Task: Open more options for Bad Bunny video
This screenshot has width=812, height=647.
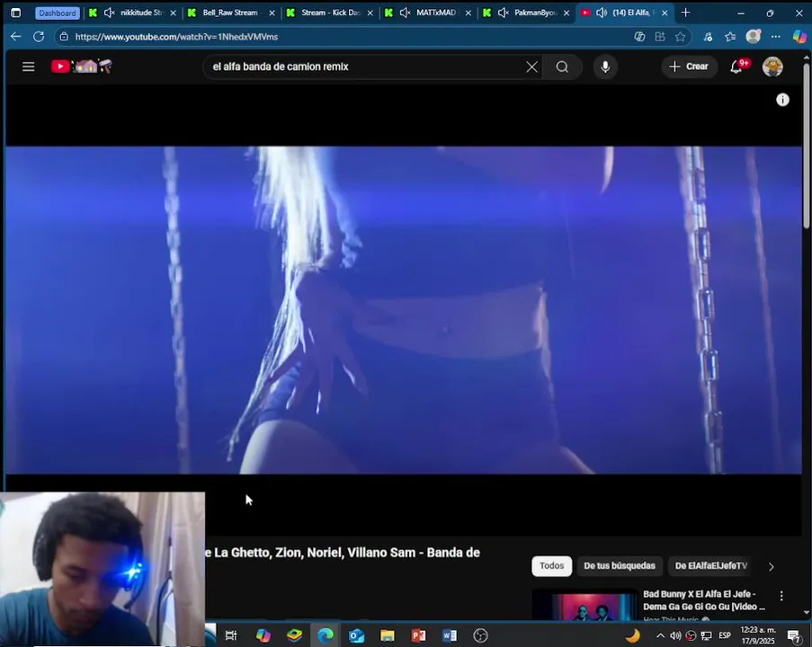Action: tap(781, 597)
